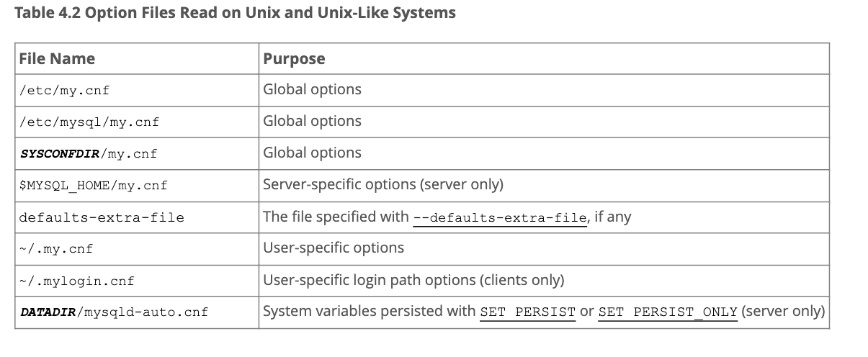This screenshot has height=357, width=868.
Task: Click the ~/.mylogin.cnf file name
Action: (76, 281)
